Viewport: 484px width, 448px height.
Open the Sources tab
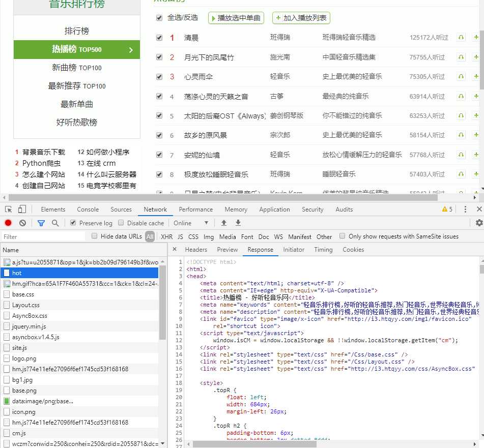point(121,210)
